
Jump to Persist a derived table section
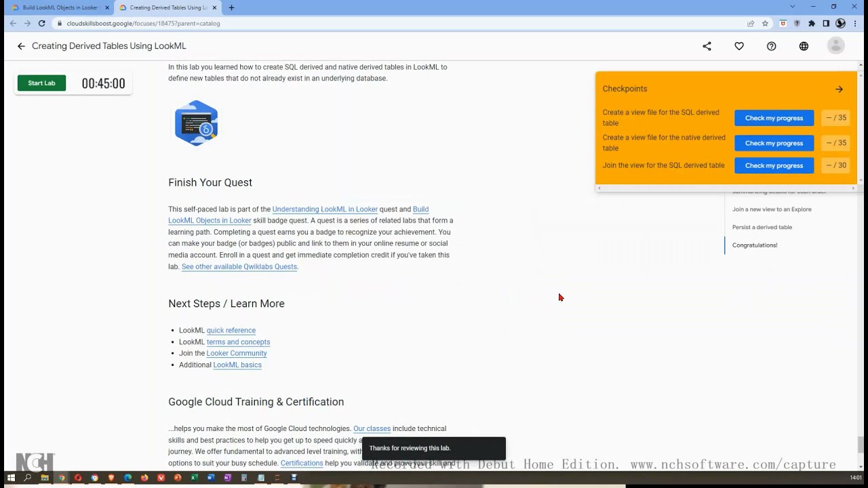pos(762,227)
